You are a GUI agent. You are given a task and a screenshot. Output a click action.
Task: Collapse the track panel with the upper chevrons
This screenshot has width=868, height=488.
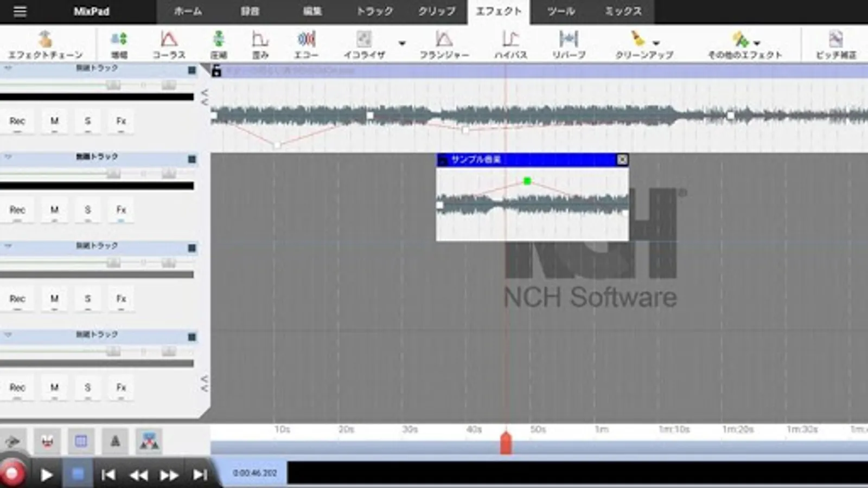pyautogui.click(x=205, y=97)
